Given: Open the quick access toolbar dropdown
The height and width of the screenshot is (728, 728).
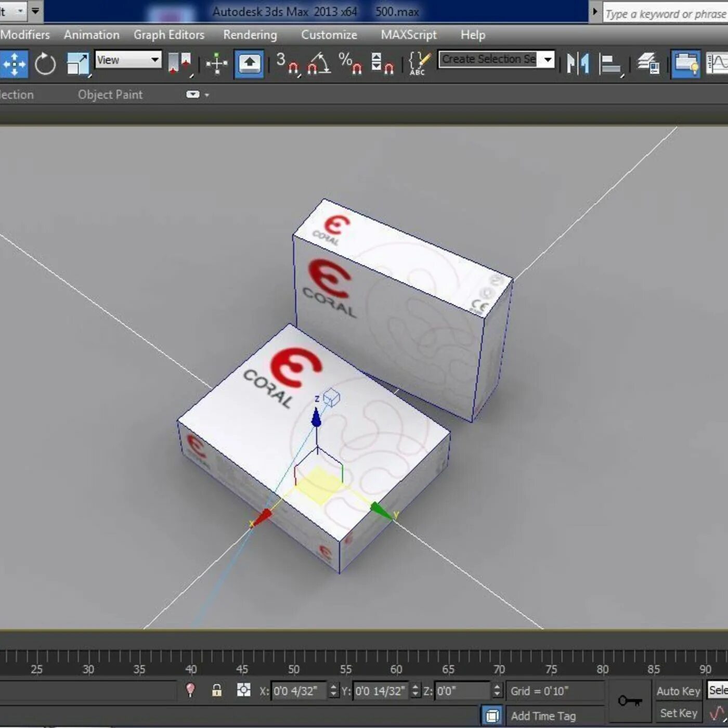Looking at the screenshot, I should (x=35, y=10).
